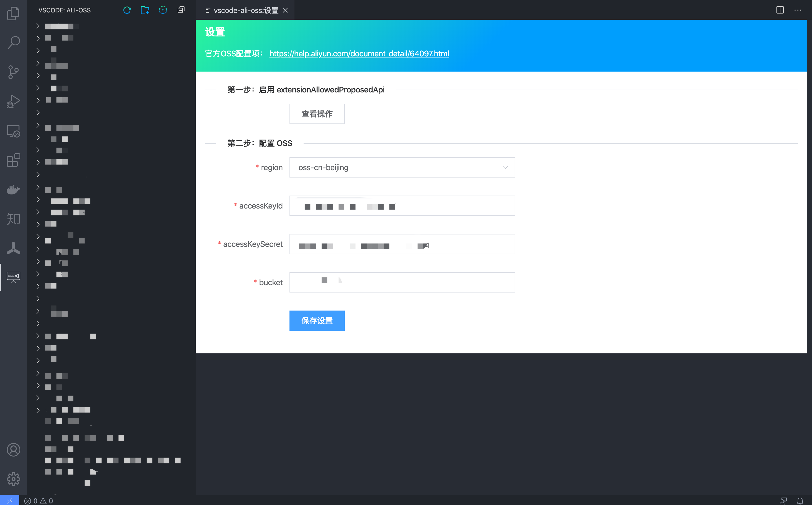Click the accessKeyId input field
Viewport: 812px width, 505px height.
(402, 206)
